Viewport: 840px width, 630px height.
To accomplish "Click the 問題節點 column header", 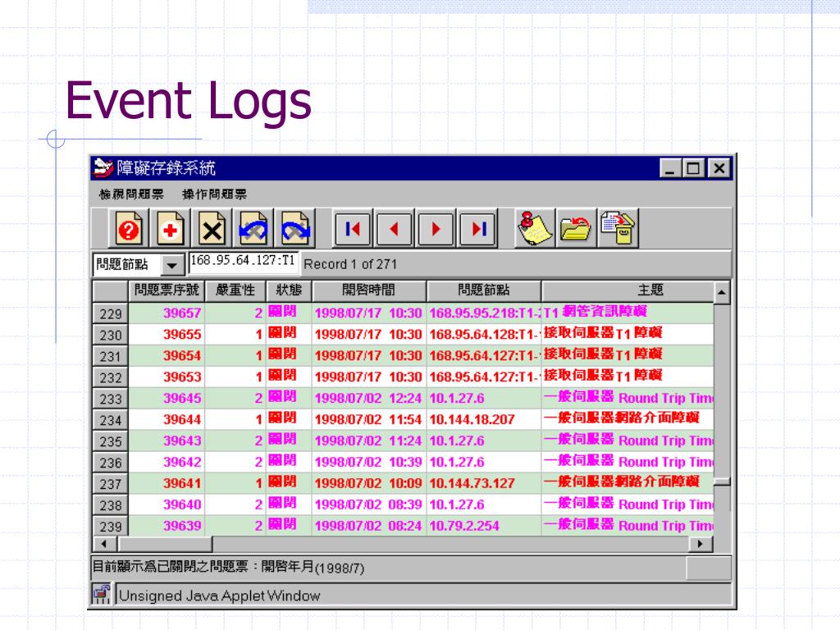I will point(484,291).
